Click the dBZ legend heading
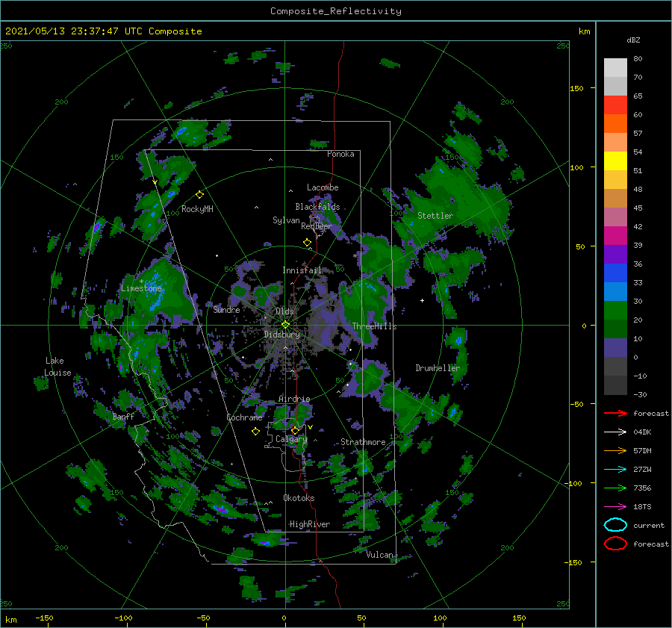This screenshot has width=672, height=628. click(x=633, y=40)
